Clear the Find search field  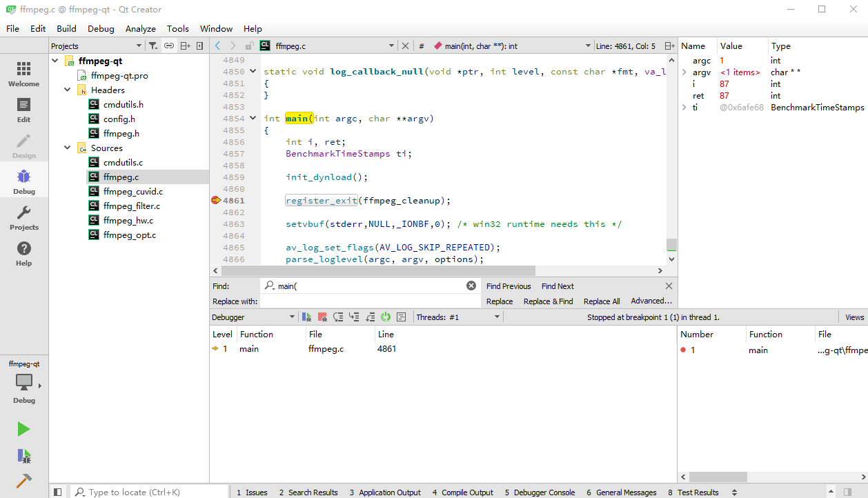click(x=471, y=286)
